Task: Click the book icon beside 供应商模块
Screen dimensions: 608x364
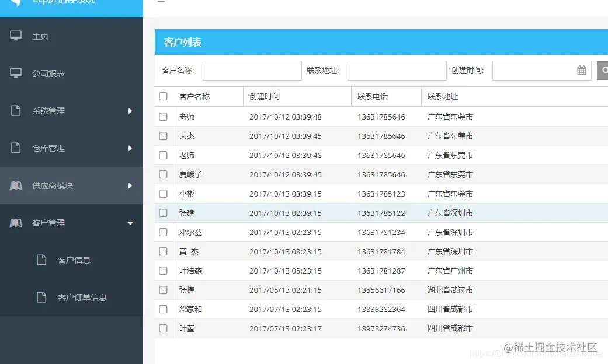Action: click(16, 185)
